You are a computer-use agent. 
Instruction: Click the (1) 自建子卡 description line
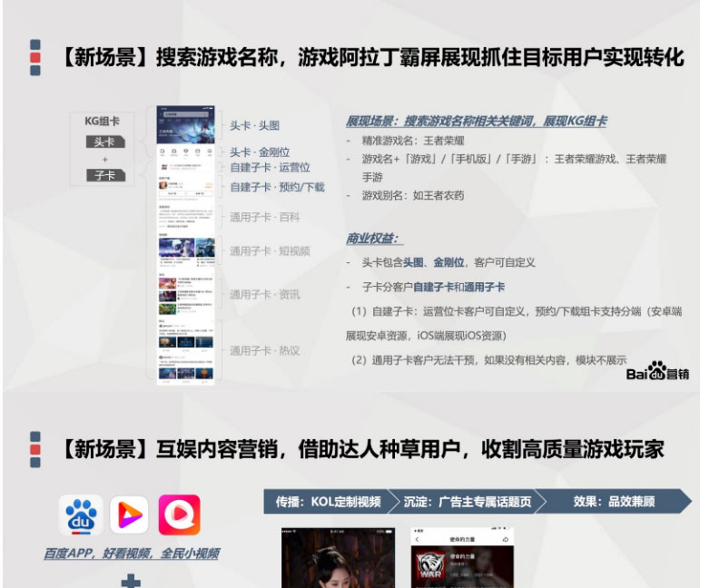pos(514,324)
